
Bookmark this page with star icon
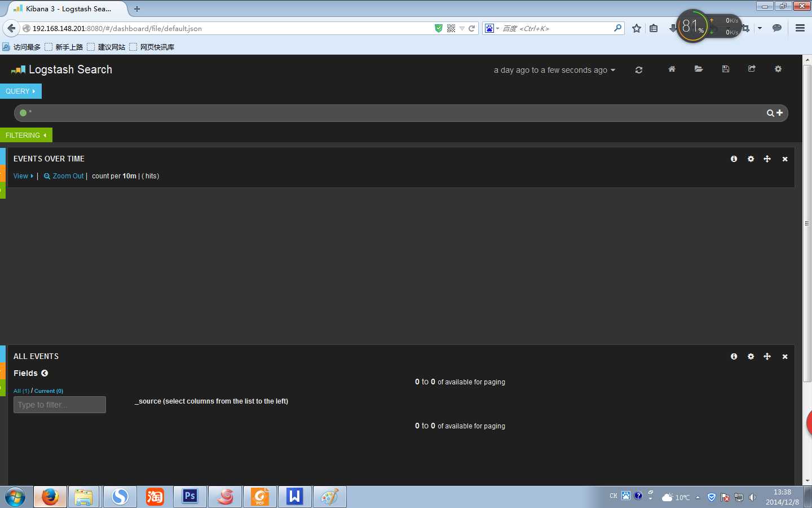(x=637, y=28)
